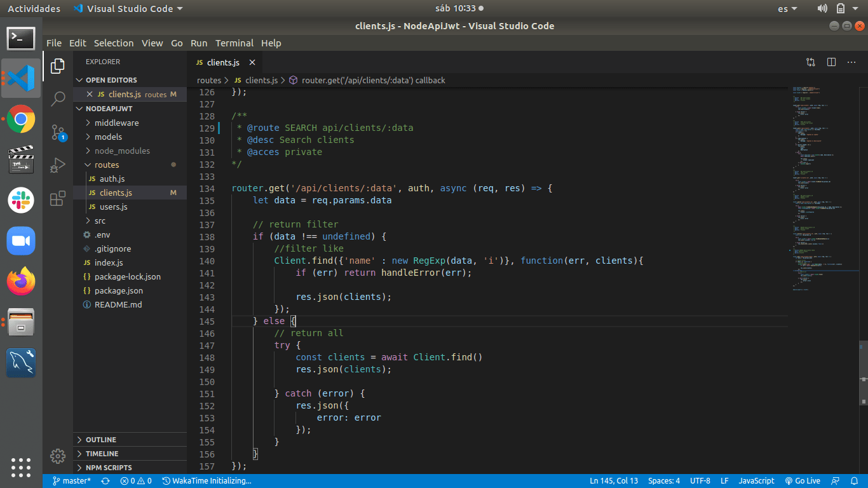
Task: Expand the middleware folder
Action: tap(116, 123)
